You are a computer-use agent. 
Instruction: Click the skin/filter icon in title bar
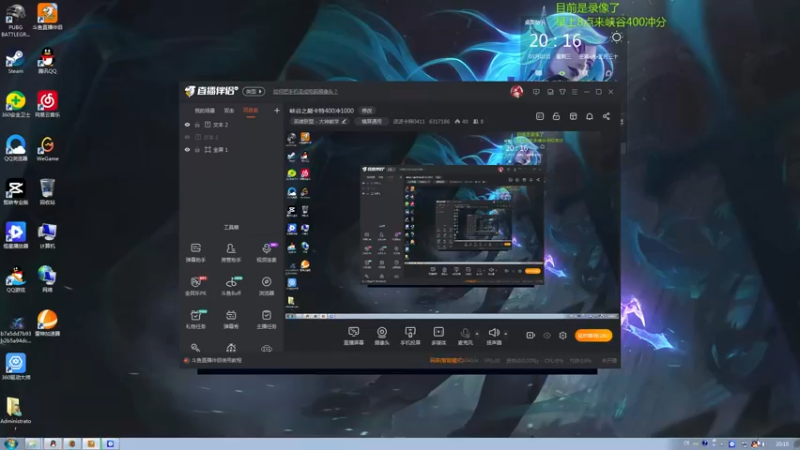562,92
